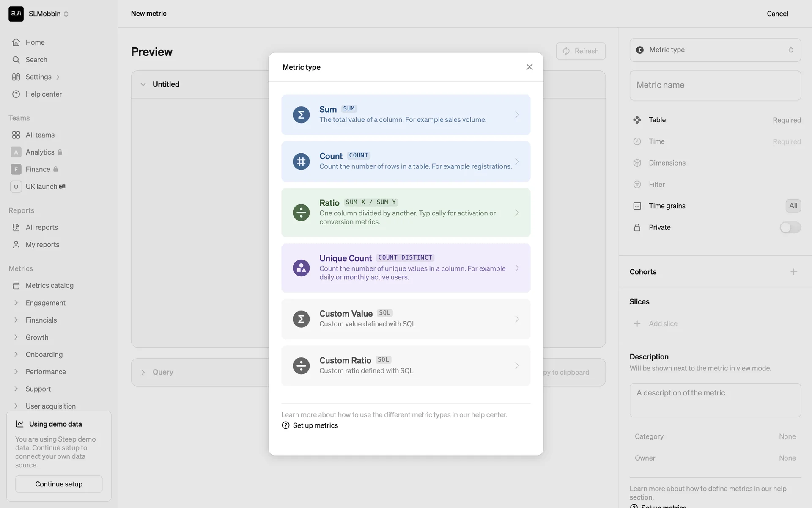Click the Custom Value sigma icon
This screenshot has width=812, height=508.
301,319
